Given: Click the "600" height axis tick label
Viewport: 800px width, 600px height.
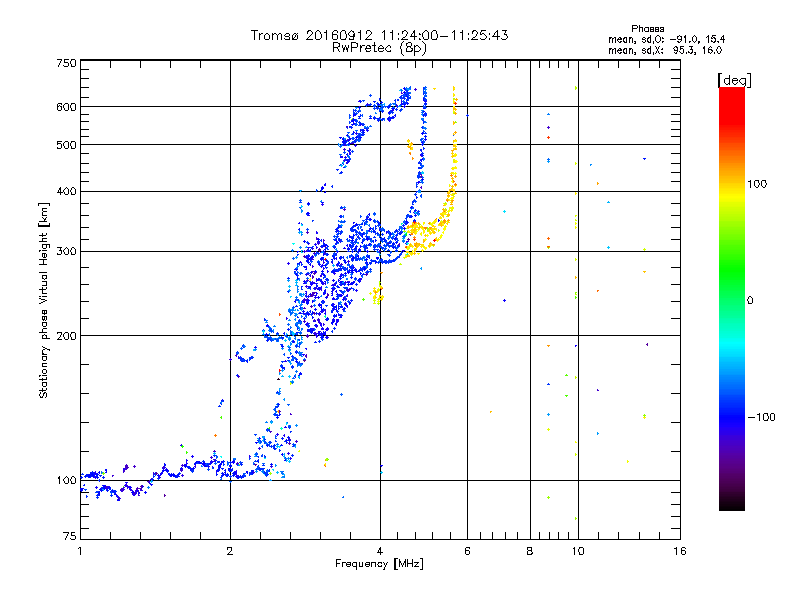Looking at the screenshot, I should tap(67, 107).
